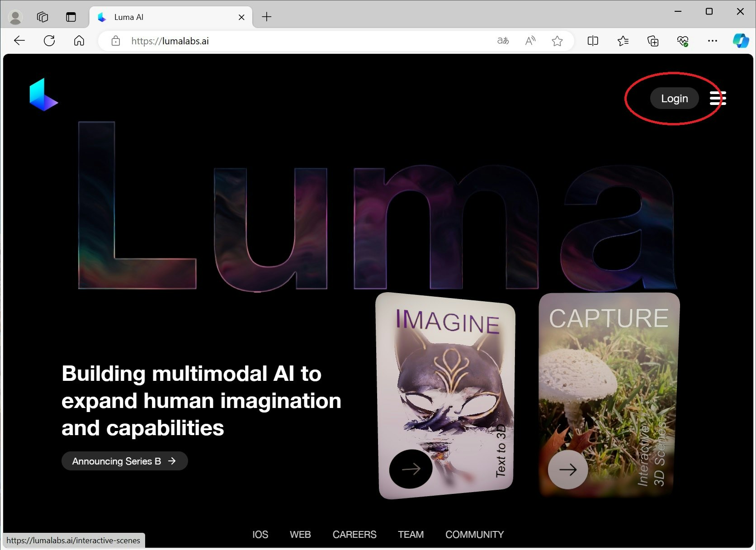Viewport: 756px width, 550px height.
Task: Open tab actions menu icon
Action: pyautogui.click(x=71, y=17)
